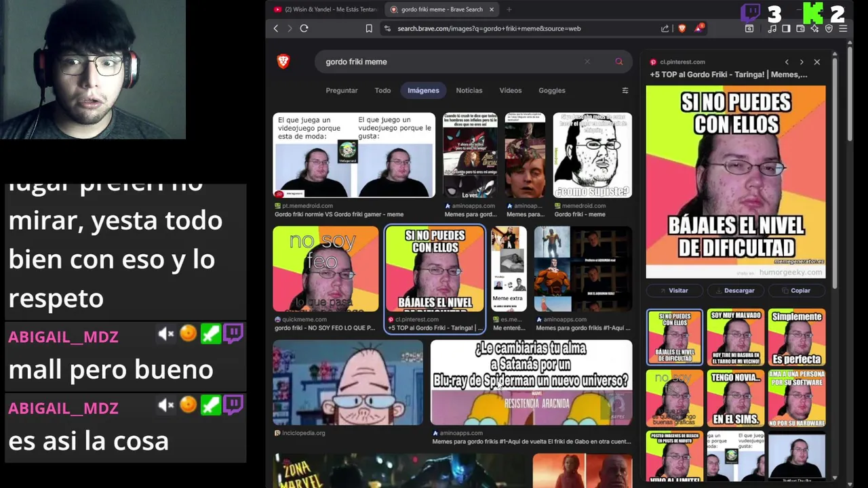868x488 pixels.
Task: Click the browser forward arrow
Action: point(290,28)
